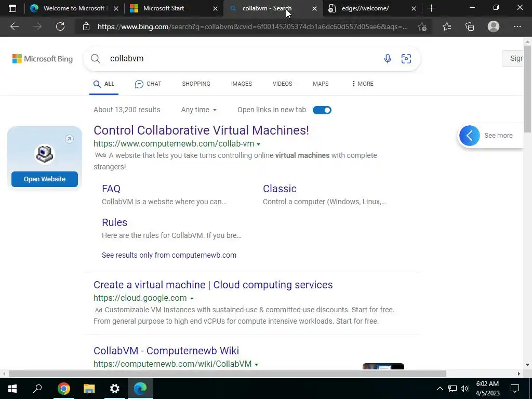Select the CHAT tab

coord(148,84)
